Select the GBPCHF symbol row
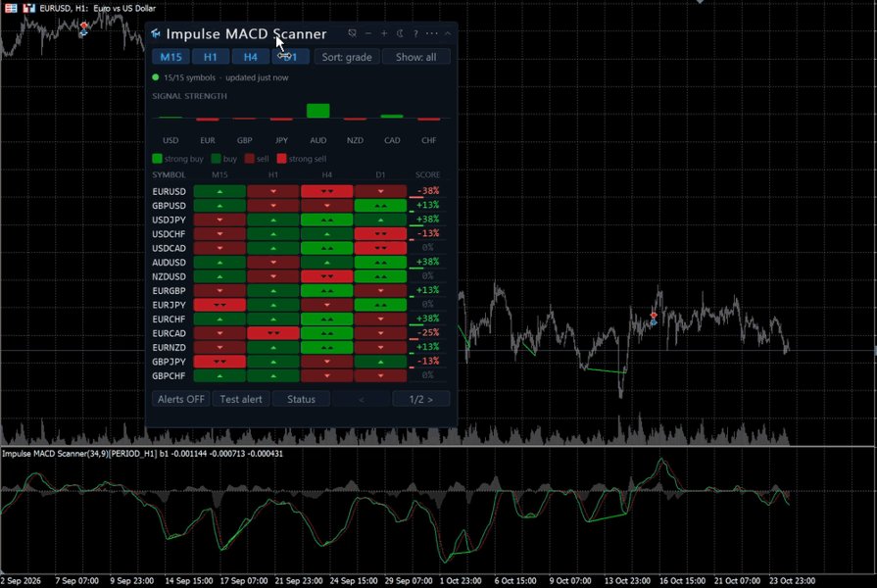The width and height of the screenshot is (877, 588). (x=299, y=376)
